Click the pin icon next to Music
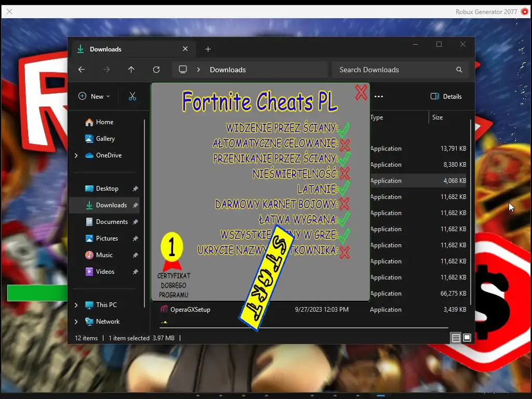 [136, 255]
